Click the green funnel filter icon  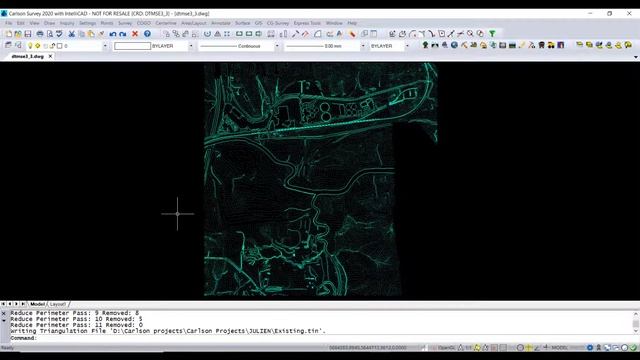(x=492, y=33)
